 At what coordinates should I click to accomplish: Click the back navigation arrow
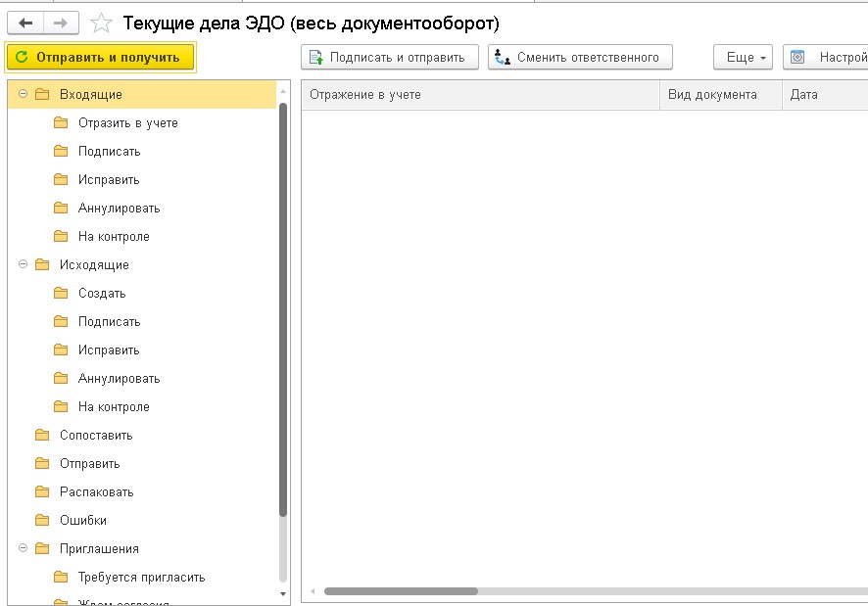[25, 23]
